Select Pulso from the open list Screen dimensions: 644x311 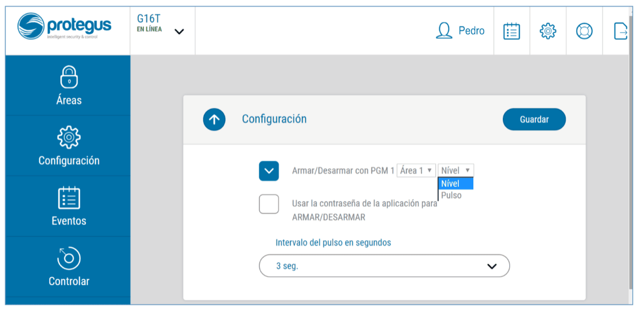(x=451, y=196)
